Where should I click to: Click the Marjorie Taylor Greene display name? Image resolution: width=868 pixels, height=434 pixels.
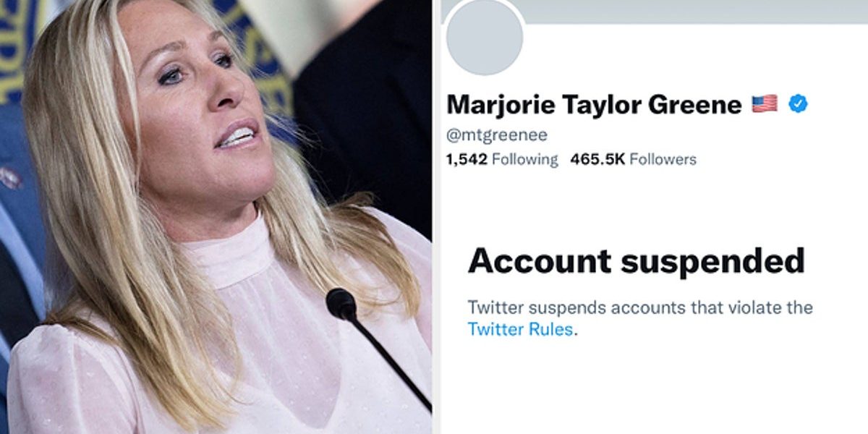pyautogui.click(x=595, y=105)
